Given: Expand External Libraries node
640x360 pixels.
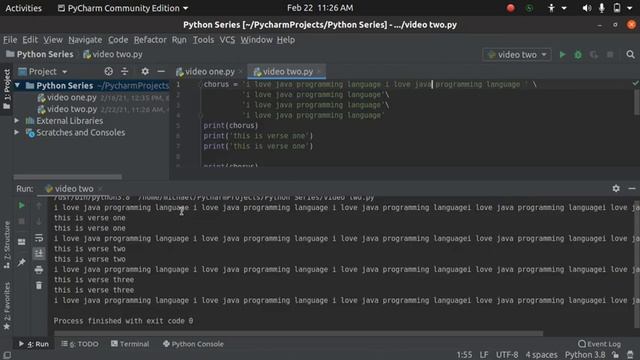Looking at the screenshot, I should [x=16, y=121].
